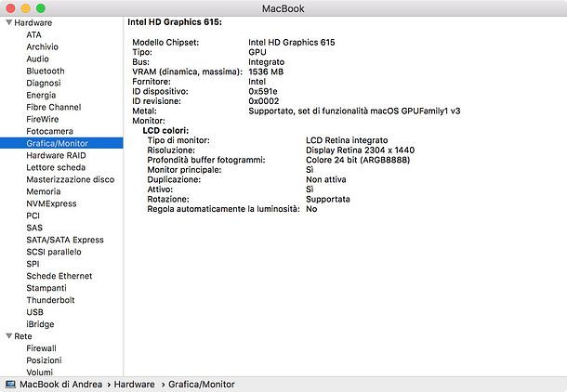Select PCI in the sidebar
Screen dimensions: 567x392
(x=33, y=216)
